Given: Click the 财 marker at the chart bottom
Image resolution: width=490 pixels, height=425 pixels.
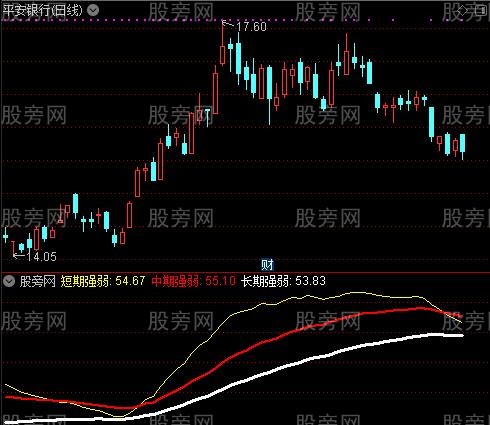Looking at the screenshot, I should tap(267, 265).
